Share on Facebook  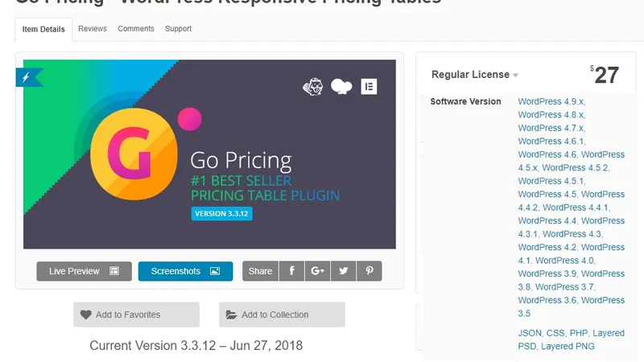[291, 271]
